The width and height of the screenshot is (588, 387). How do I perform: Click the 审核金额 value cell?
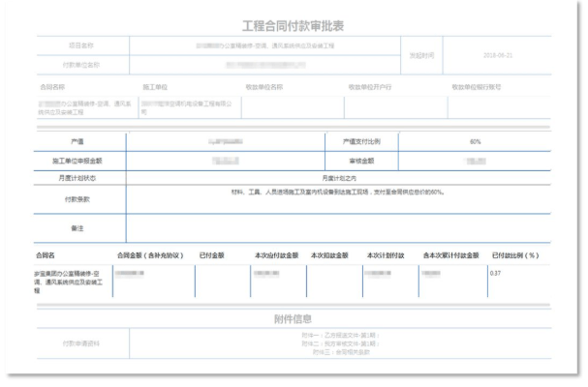point(475,162)
